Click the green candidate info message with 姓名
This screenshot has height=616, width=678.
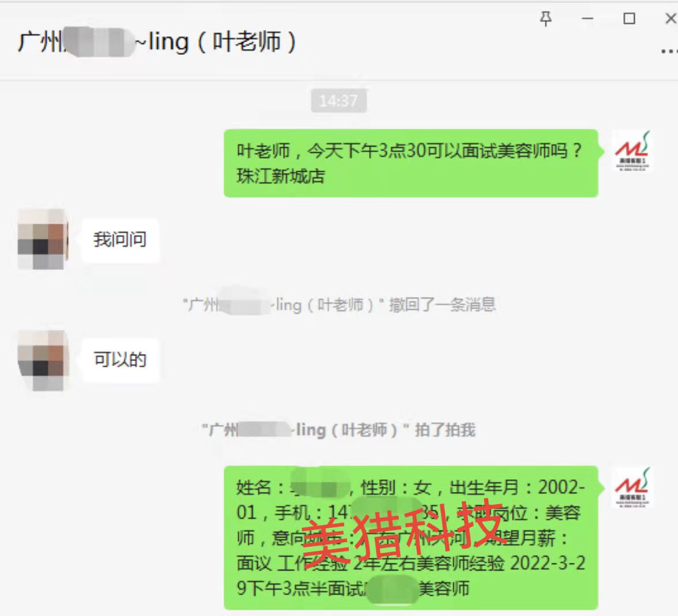[410, 538]
